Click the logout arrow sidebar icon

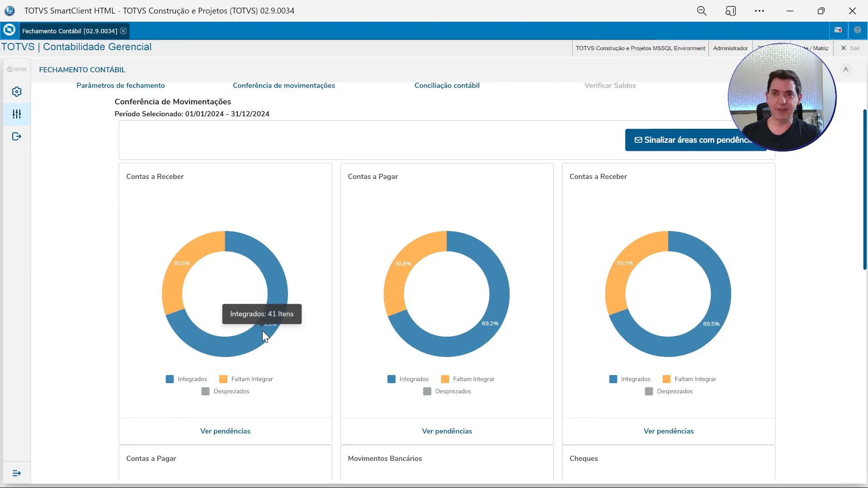point(17,136)
